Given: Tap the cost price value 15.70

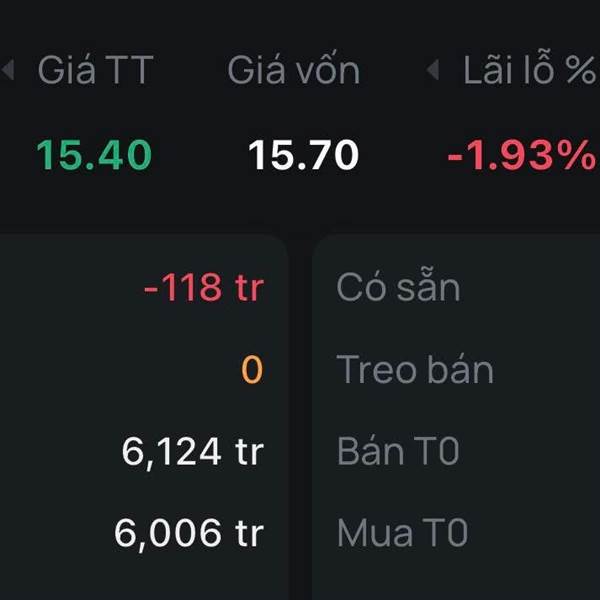Looking at the screenshot, I should pyautogui.click(x=303, y=155).
